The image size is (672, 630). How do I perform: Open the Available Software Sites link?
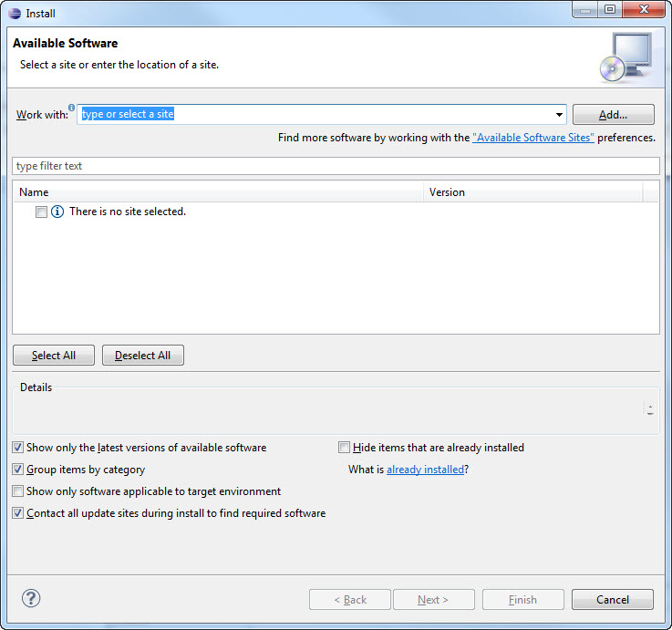tap(533, 138)
